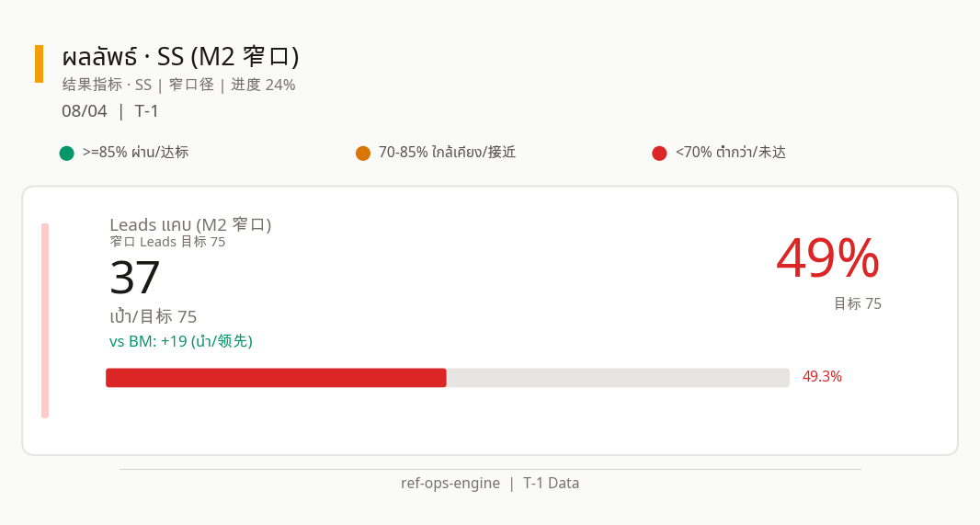Click the large Leads value 37
Viewport: 980px width, 525px height.
(x=135, y=278)
